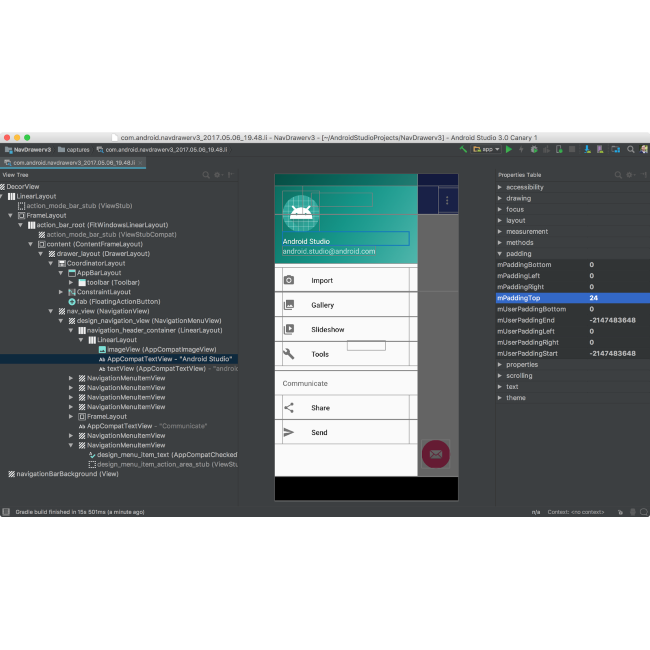Expand the layout property group
This screenshot has width=650, height=650.
pos(500,221)
